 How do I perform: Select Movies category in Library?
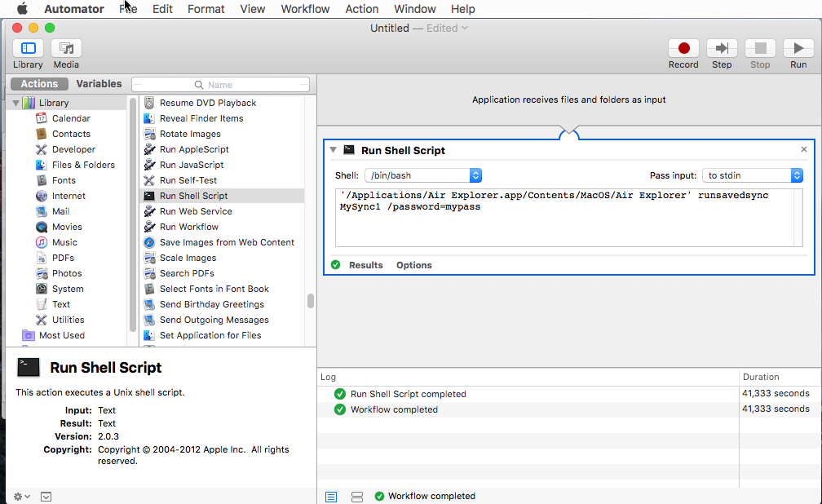pos(67,227)
